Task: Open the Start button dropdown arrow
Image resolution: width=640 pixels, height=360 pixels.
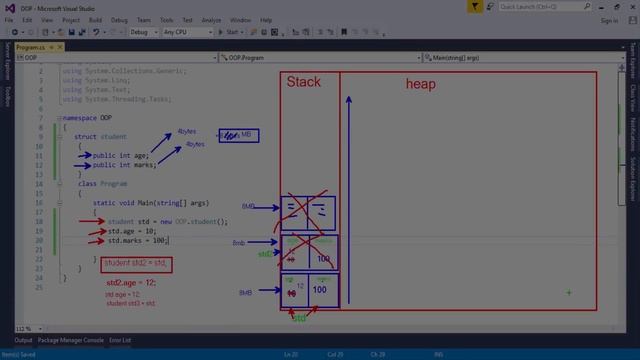Action: click(242, 32)
